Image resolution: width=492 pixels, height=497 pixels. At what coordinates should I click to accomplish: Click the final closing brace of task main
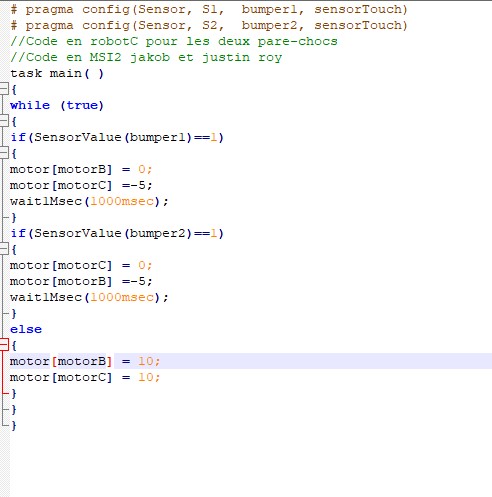14,425
